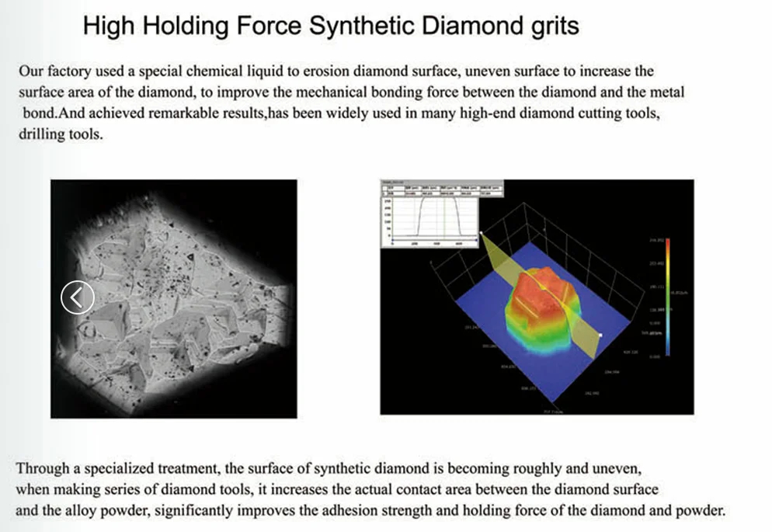This screenshot has height=532, width=772.
Task: Click the left axis values of the profile graph
Action: point(386,217)
